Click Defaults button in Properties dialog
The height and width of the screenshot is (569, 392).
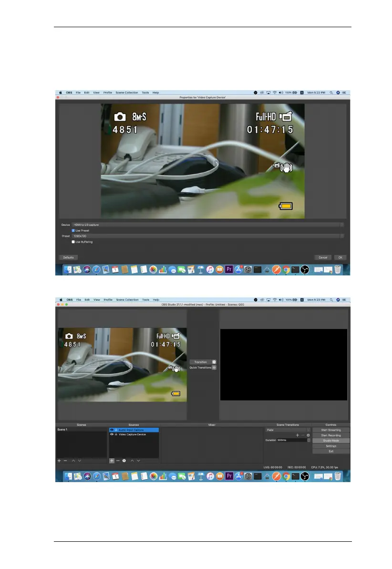tap(68, 257)
